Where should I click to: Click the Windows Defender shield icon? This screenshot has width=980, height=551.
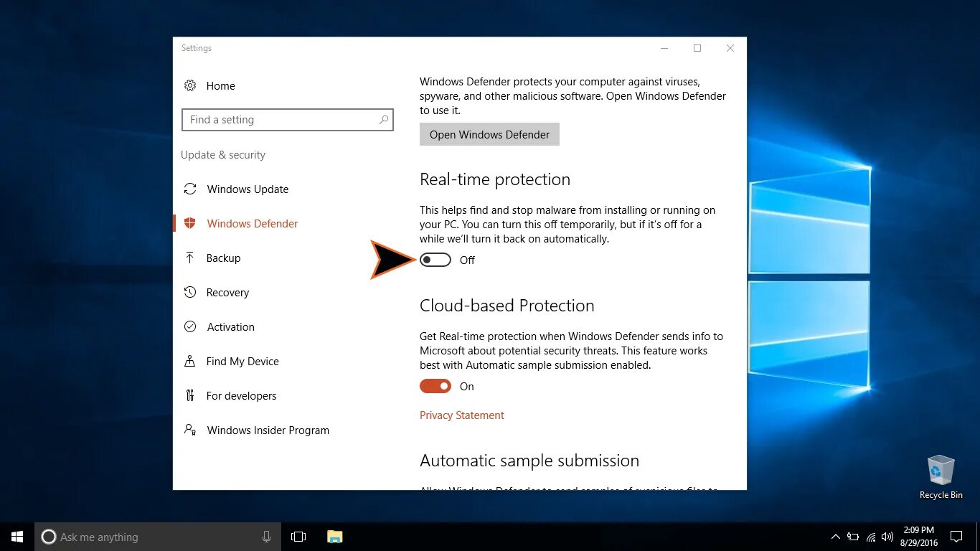point(190,223)
